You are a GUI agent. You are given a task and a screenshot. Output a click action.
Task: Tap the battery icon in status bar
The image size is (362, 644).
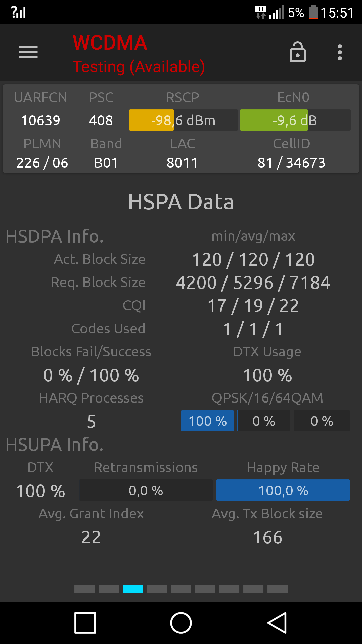(313, 12)
